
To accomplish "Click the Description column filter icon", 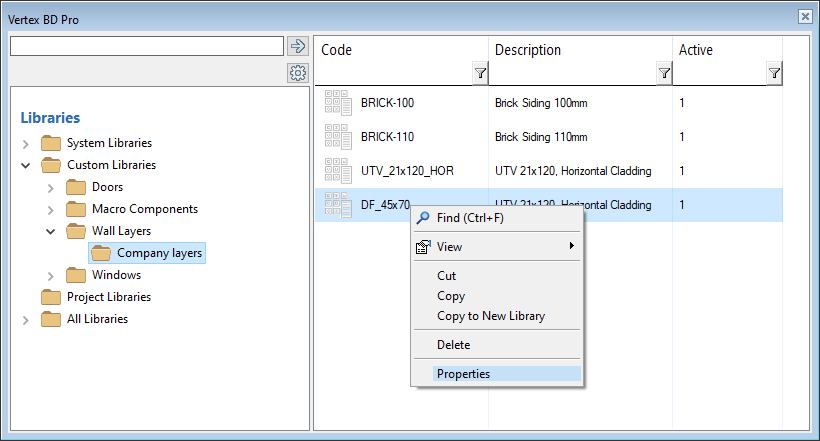I will [x=664, y=73].
